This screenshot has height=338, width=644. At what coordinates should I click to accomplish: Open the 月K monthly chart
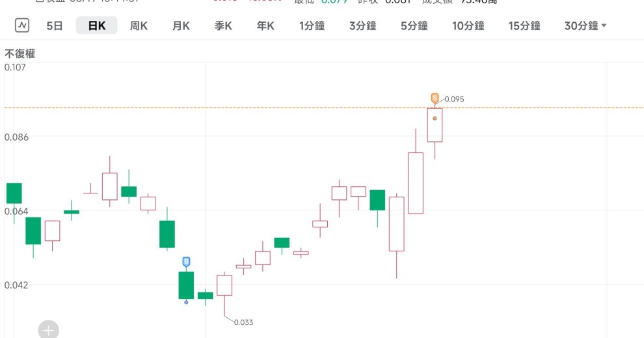click(x=181, y=26)
